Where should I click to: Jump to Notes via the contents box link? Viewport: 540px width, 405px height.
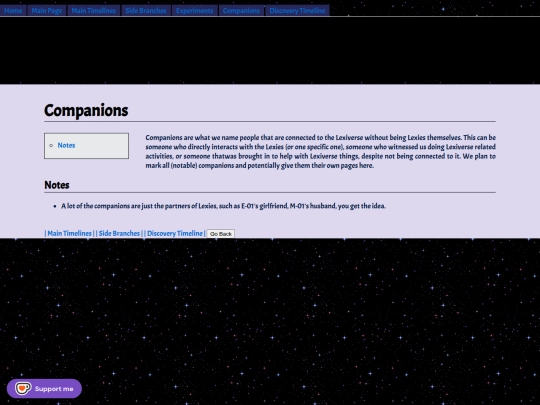(66, 145)
